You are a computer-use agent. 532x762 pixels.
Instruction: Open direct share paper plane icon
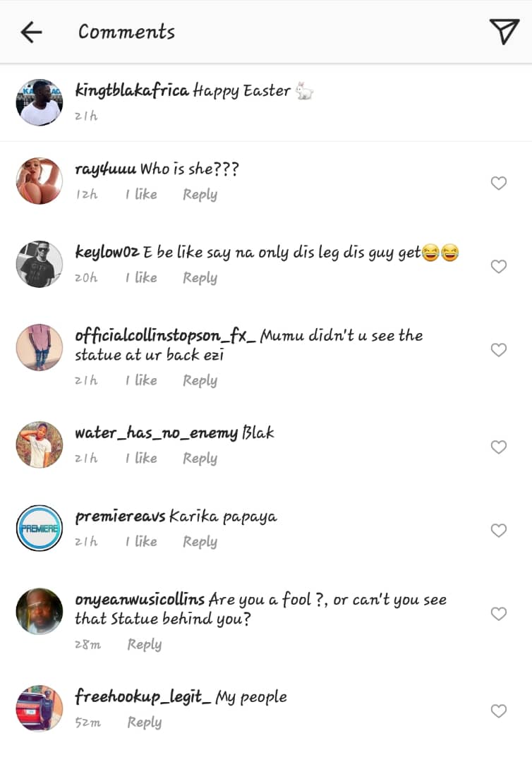point(504,32)
